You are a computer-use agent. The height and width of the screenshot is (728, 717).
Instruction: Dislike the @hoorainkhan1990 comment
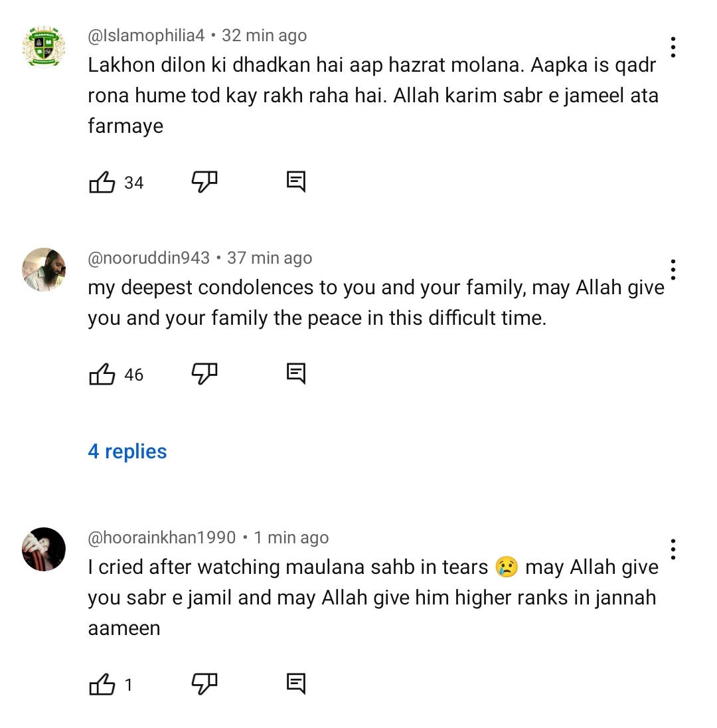coord(204,683)
